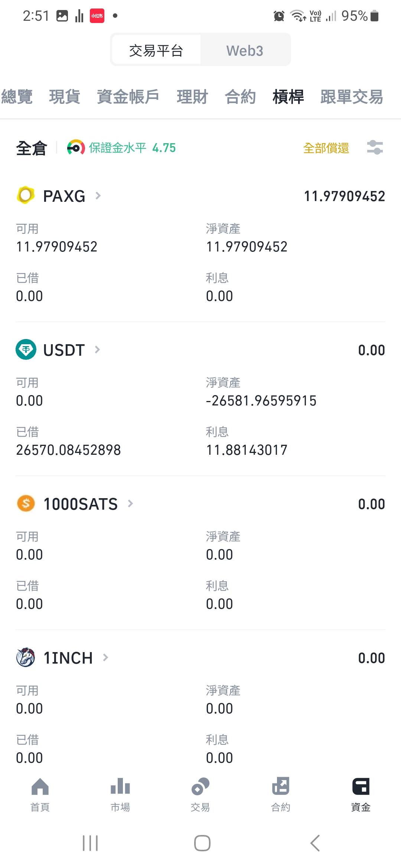Screen dimensions: 401x868
Task: Expand PAXG details chevron
Action: pos(98,195)
